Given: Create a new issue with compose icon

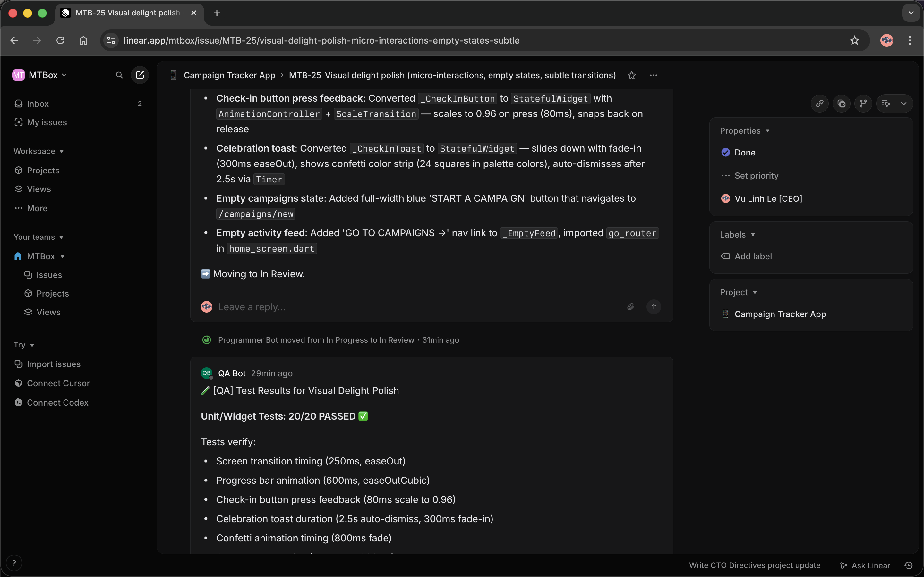Looking at the screenshot, I should pos(140,75).
